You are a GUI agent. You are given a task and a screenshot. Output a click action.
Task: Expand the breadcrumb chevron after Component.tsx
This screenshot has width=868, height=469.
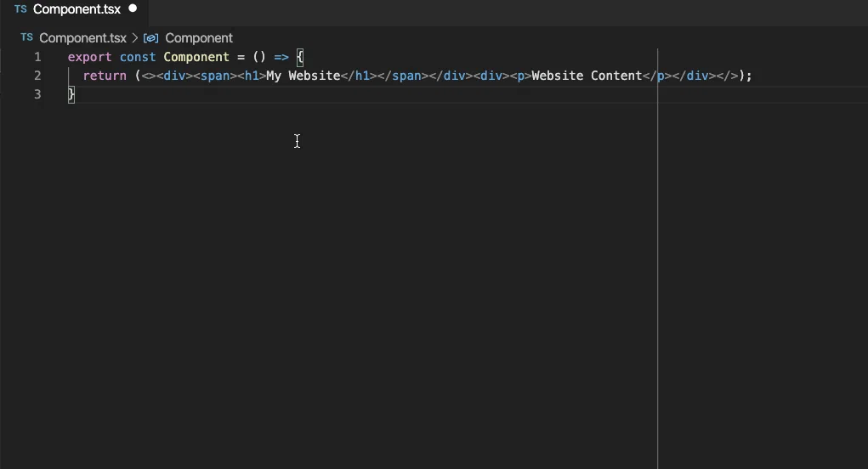(x=134, y=38)
